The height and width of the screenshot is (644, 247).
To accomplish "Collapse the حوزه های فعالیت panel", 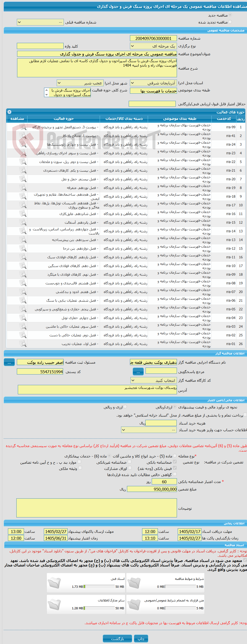I will (x=9, y=112).
